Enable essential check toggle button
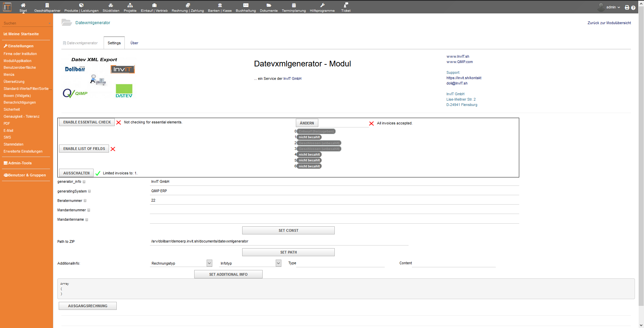Image resolution: width=644 pixels, height=328 pixels. point(87,122)
